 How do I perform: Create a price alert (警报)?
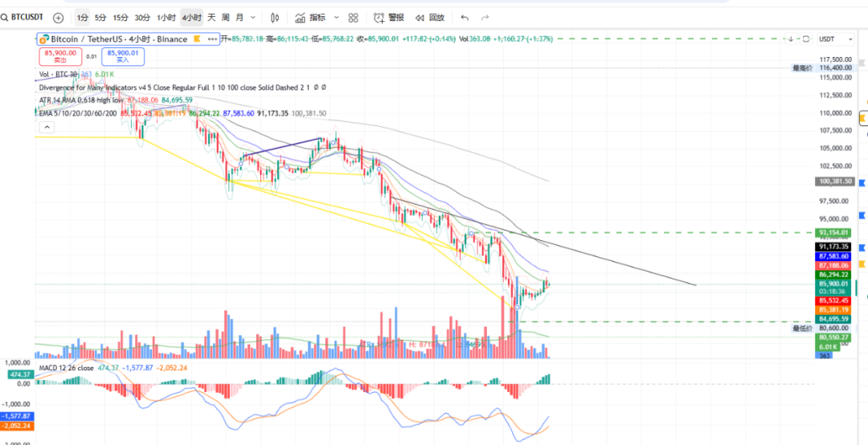click(389, 17)
